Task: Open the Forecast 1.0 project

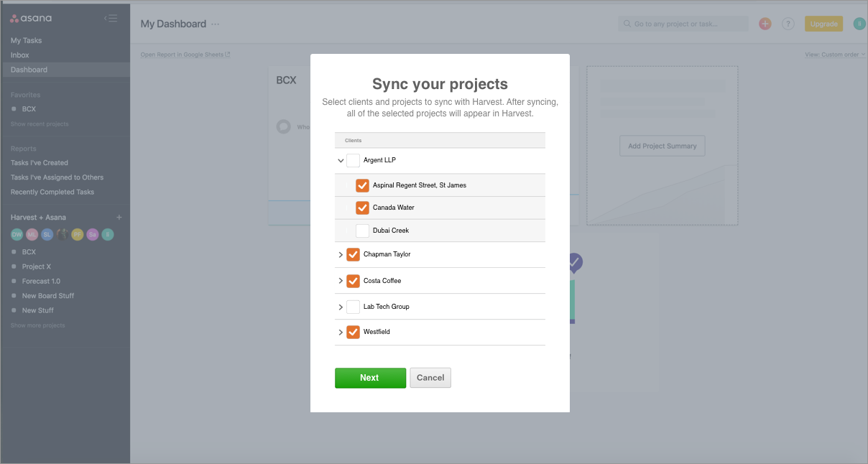Action: (x=41, y=282)
